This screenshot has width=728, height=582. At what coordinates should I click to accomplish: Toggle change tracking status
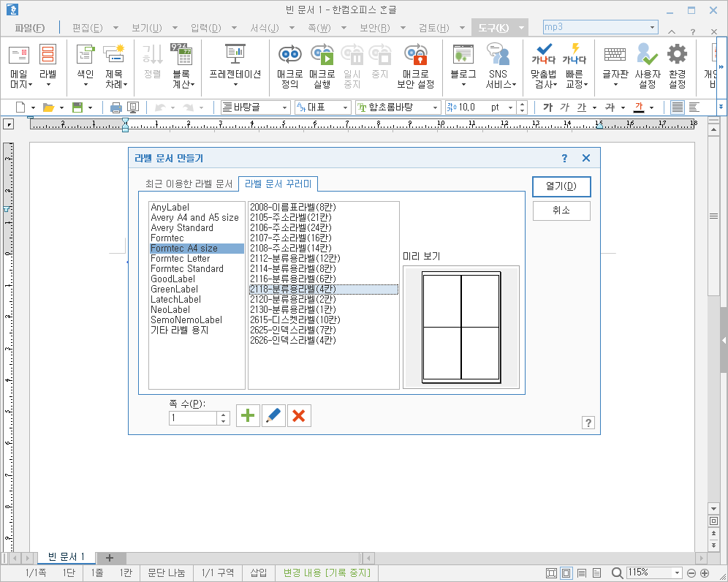click(x=327, y=572)
